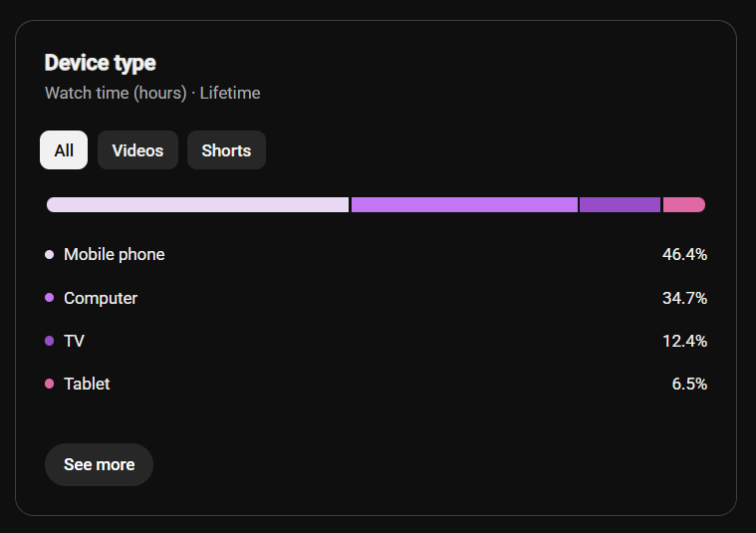Click the 34.7% Computer percentage

tap(684, 298)
